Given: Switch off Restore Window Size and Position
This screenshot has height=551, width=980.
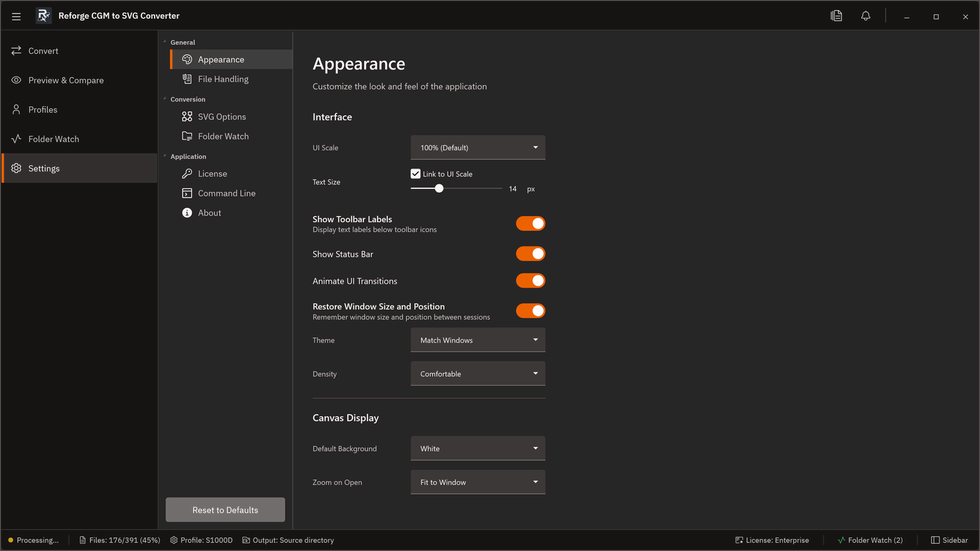Looking at the screenshot, I should 530,311.
